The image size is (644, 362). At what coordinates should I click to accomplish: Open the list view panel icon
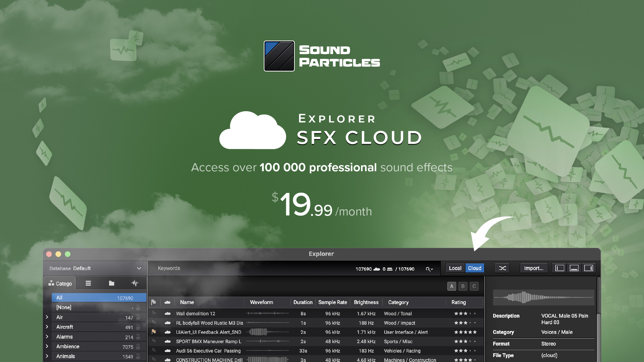pos(89,283)
